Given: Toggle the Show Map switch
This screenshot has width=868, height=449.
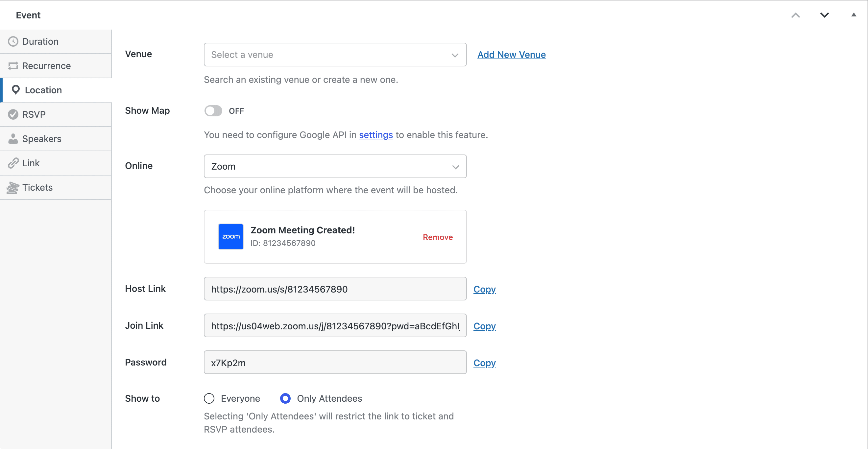Looking at the screenshot, I should pos(213,111).
